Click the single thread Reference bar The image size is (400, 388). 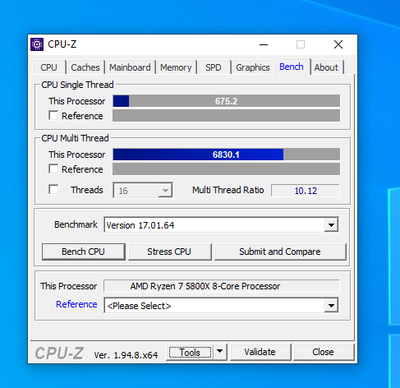point(226,116)
